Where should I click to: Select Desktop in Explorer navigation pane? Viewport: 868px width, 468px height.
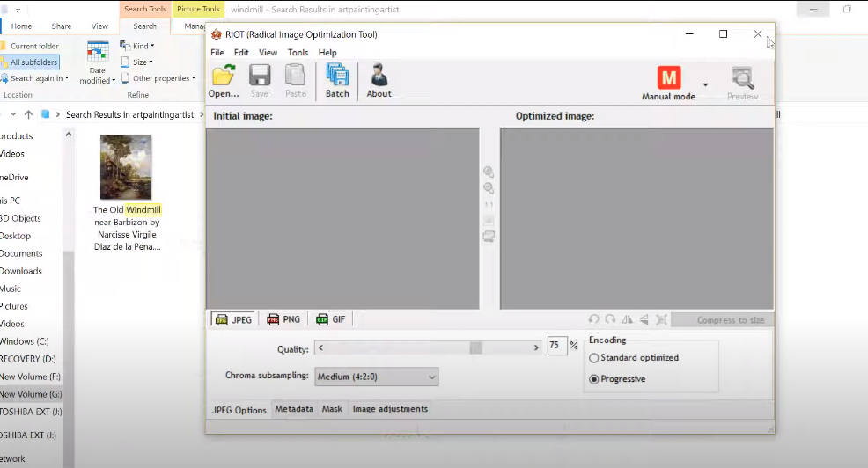coord(16,236)
